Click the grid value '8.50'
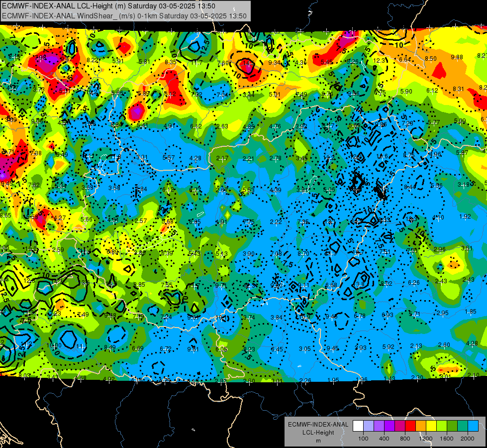This screenshot has height=448, width=487. [x=431, y=59]
